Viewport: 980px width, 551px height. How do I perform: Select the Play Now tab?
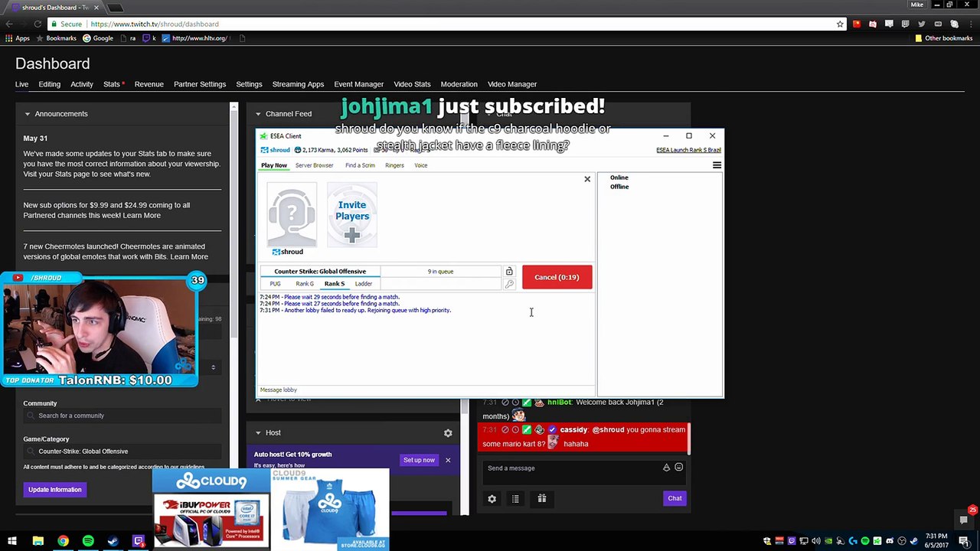274,165
